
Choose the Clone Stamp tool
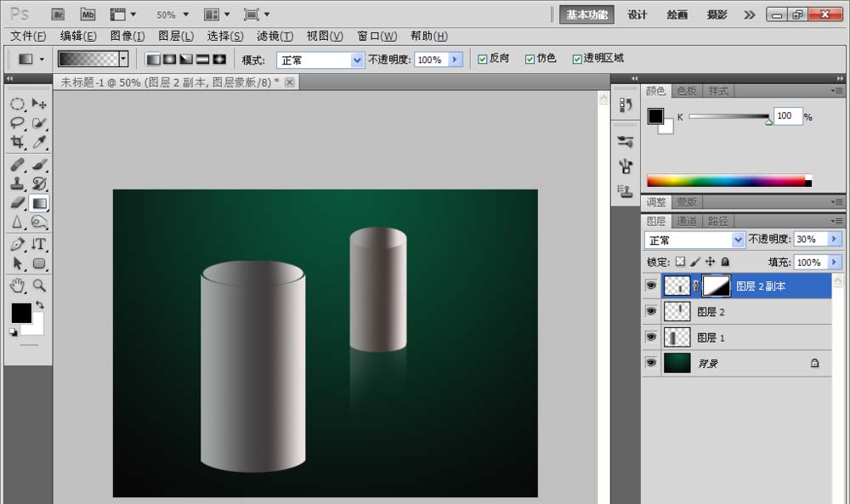(17, 184)
